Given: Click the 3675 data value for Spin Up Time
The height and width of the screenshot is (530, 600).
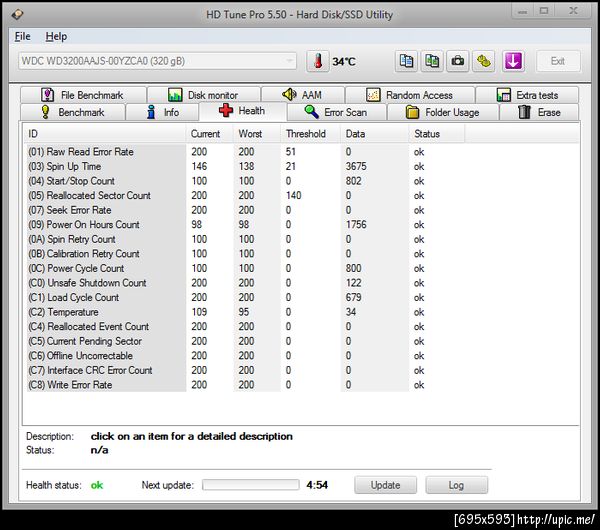Looking at the screenshot, I should click(356, 166).
